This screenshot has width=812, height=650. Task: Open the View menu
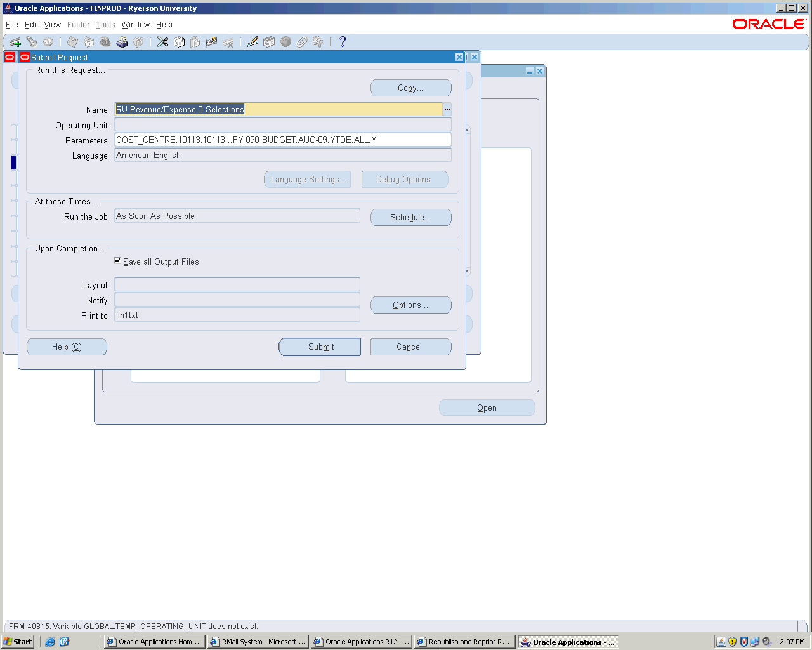(x=53, y=25)
